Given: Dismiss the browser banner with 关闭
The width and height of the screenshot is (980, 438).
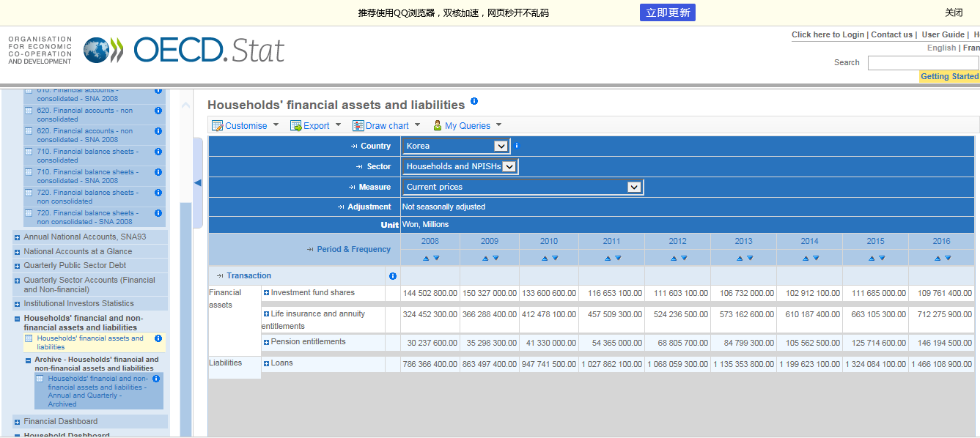Looking at the screenshot, I should (954, 12).
